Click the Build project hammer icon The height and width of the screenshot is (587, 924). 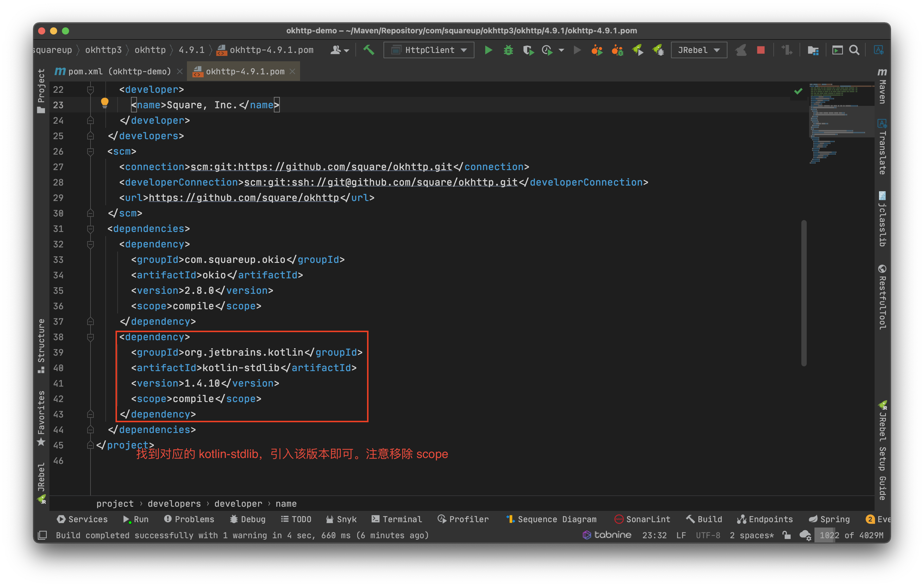[369, 50]
